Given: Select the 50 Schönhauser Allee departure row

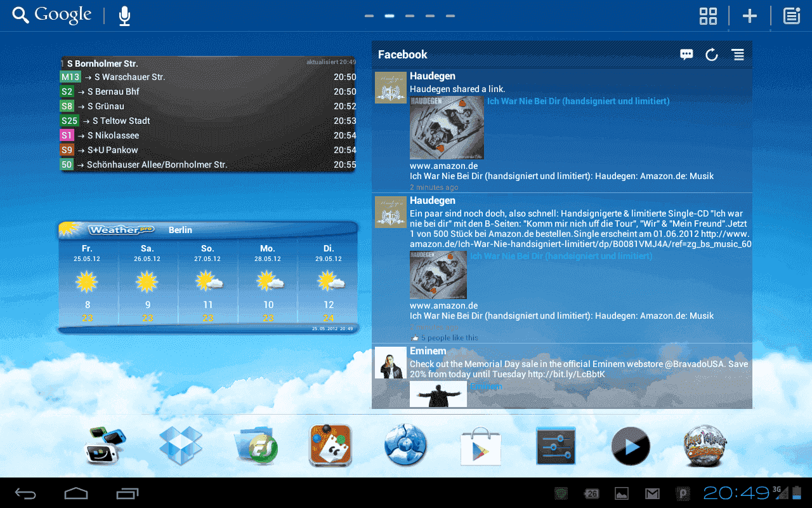Looking at the screenshot, I should pos(207,164).
